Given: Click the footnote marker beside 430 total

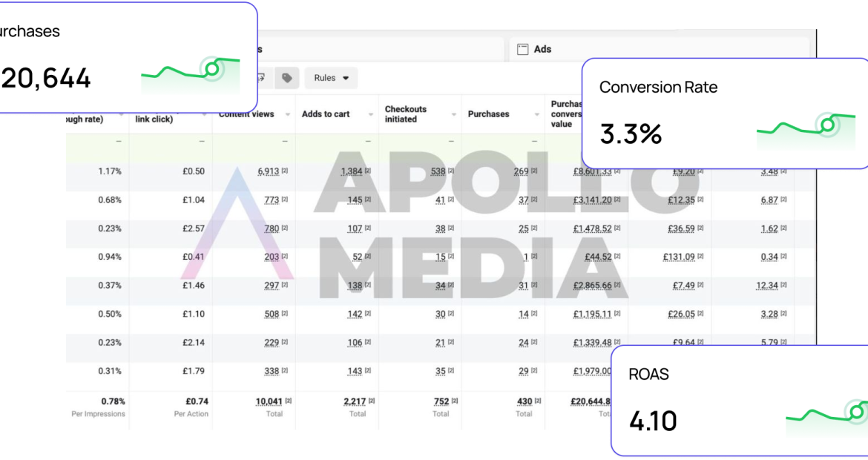Looking at the screenshot, I should point(538,401).
